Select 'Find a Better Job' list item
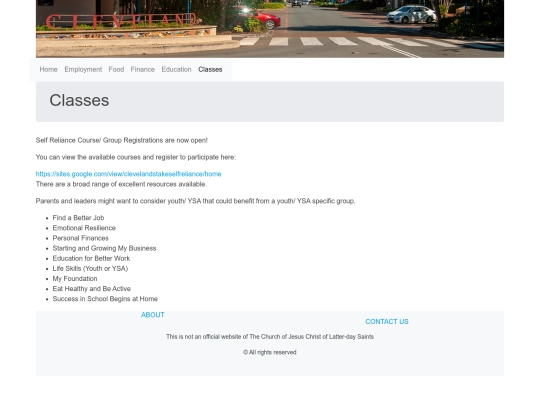This screenshot has height=405, width=540. (x=78, y=218)
